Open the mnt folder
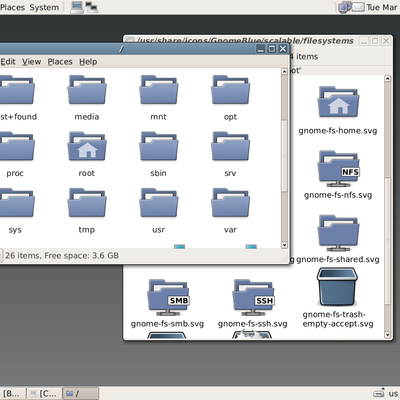 [159, 90]
